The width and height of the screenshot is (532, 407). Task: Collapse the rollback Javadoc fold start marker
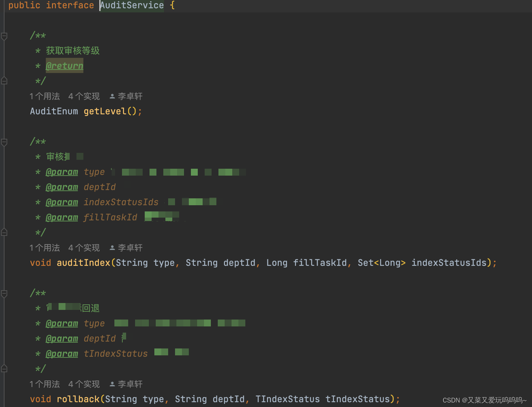point(4,293)
